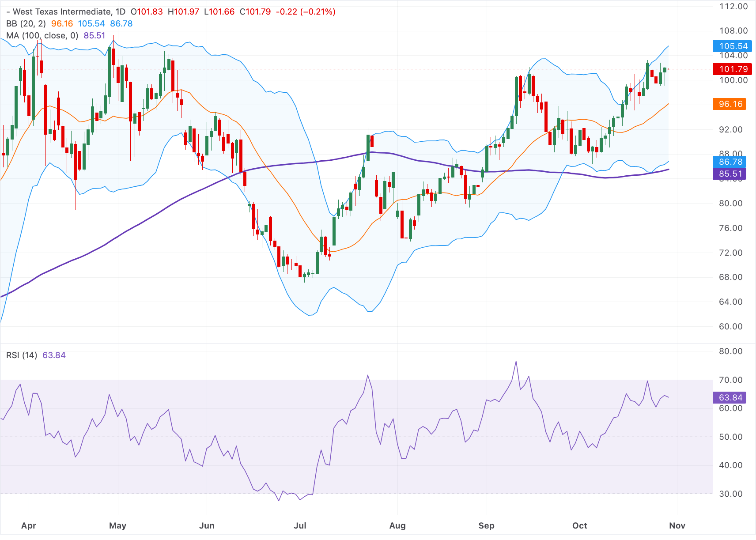
Task: Click the MA value 85.51 in legend
Action: pyautogui.click(x=94, y=36)
